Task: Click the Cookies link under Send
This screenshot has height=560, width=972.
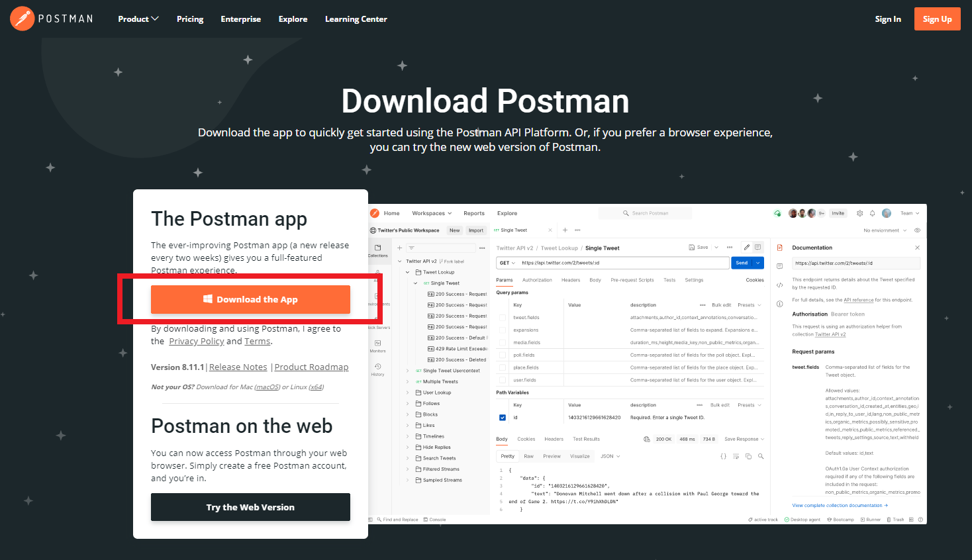Action: click(755, 280)
